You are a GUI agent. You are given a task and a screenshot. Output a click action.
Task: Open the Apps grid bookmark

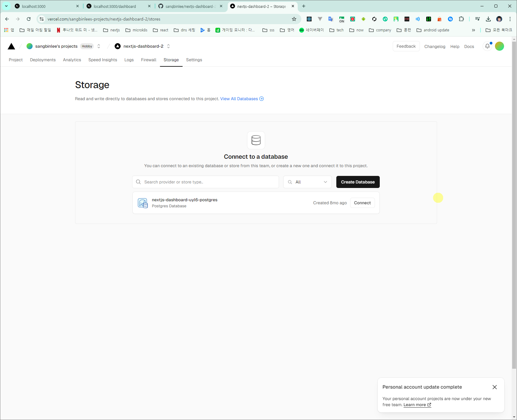[x=9, y=30]
